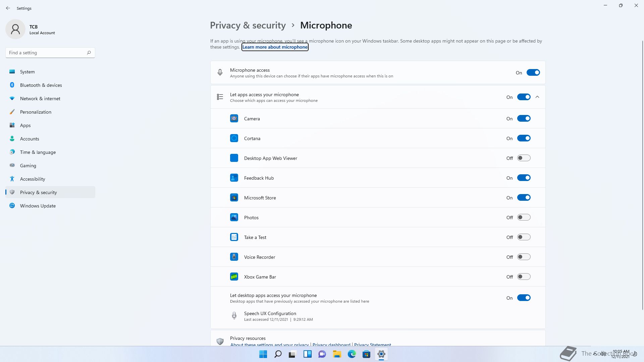The image size is (644, 362).
Task: Click the Find a setting search box
Action: [x=50, y=53]
